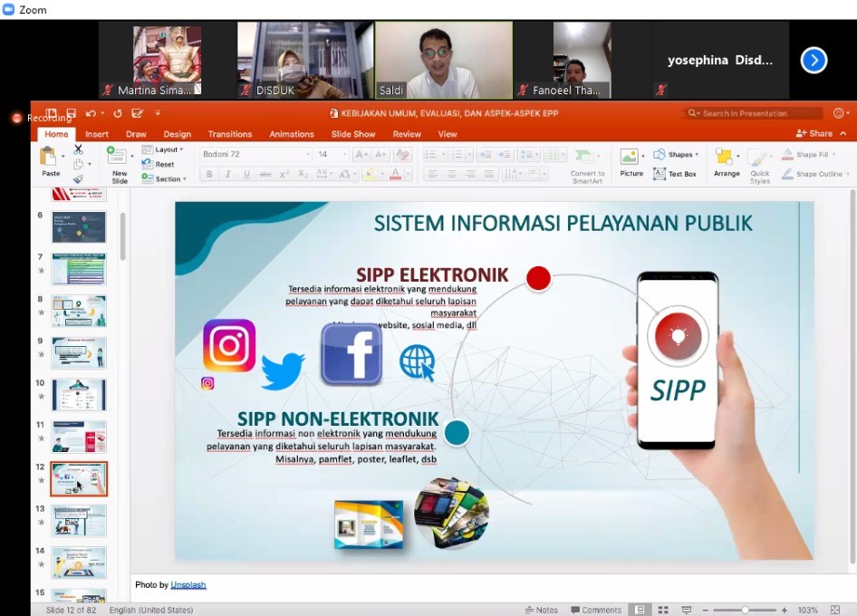Switch to Normal view in status bar
Screen dimensions: 857x616
click(x=640, y=610)
